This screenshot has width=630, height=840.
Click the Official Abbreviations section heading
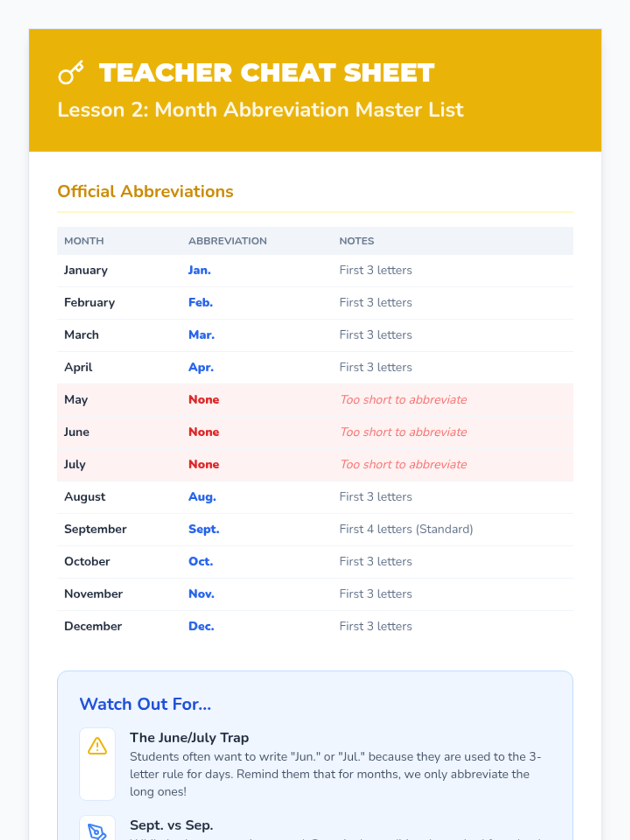[145, 191]
